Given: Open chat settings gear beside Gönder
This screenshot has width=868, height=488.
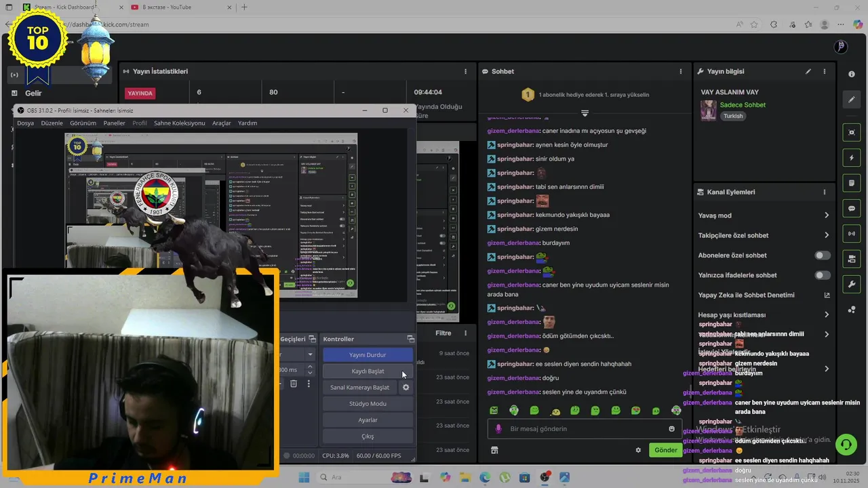Looking at the screenshot, I should 638,450.
